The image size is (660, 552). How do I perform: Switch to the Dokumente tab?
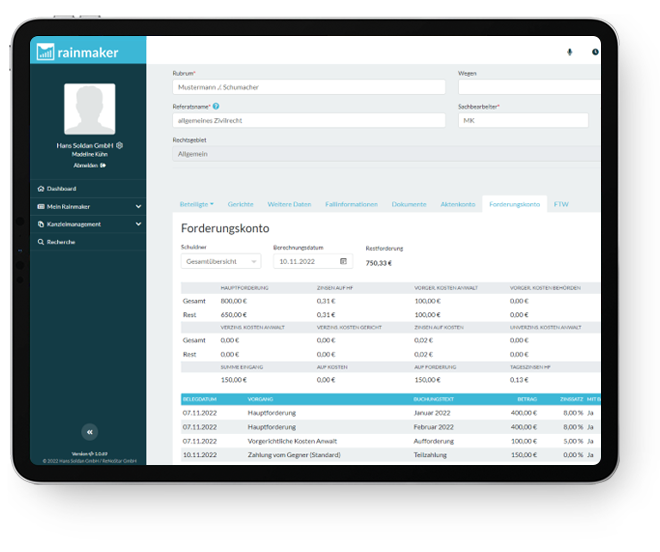[x=409, y=204]
